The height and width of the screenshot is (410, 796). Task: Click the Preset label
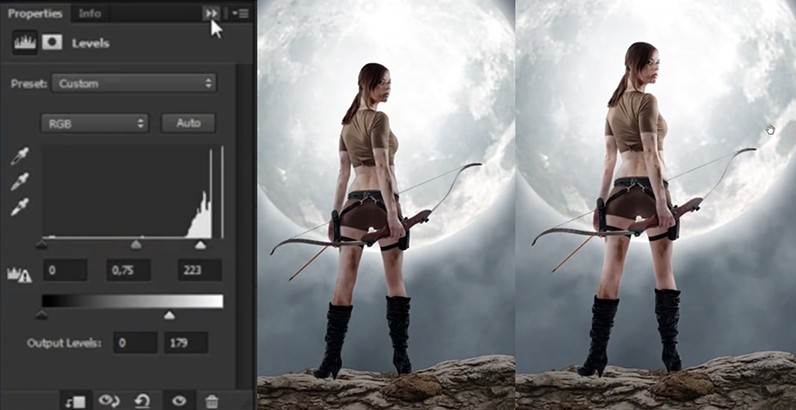[x=29, y=83]
